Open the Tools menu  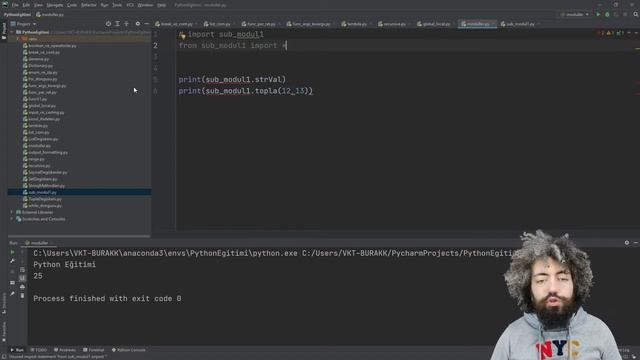[117, 5]
